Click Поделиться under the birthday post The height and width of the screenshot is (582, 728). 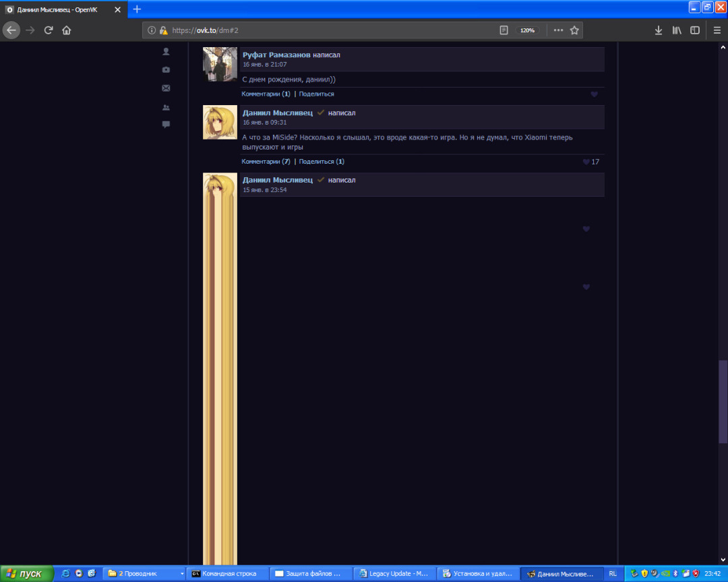(x=316, y=94)
